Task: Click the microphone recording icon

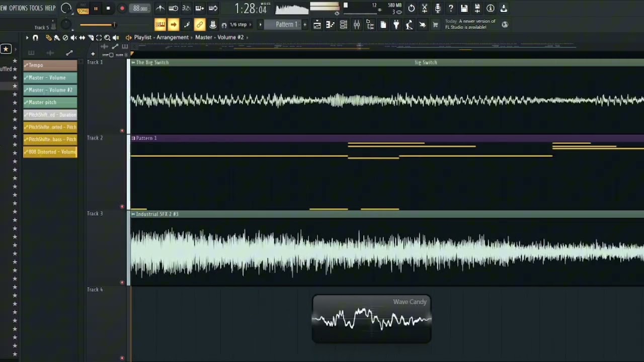Action: point(438,9)
